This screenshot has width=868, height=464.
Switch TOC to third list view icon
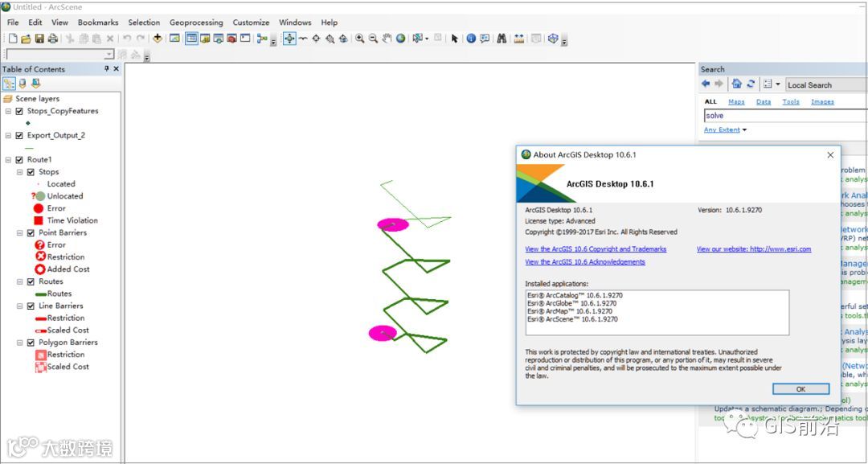[x=36, y=84]
